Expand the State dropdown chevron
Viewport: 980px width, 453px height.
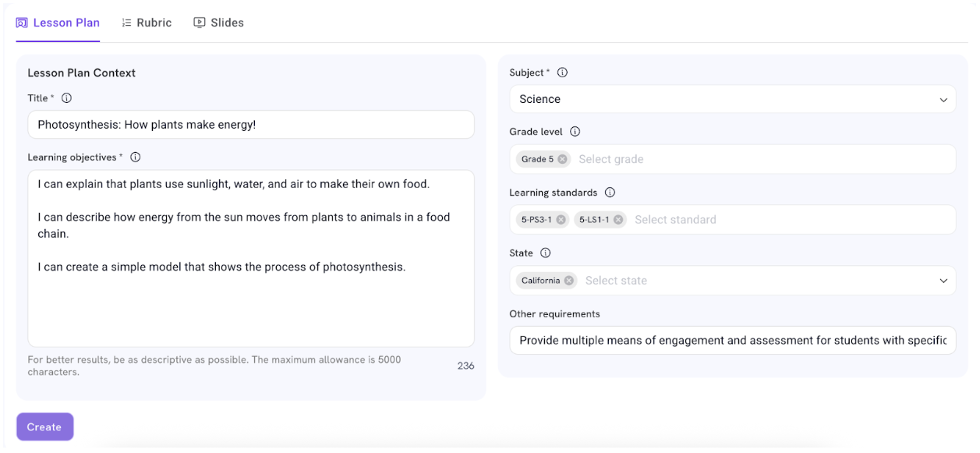(943, 281)
